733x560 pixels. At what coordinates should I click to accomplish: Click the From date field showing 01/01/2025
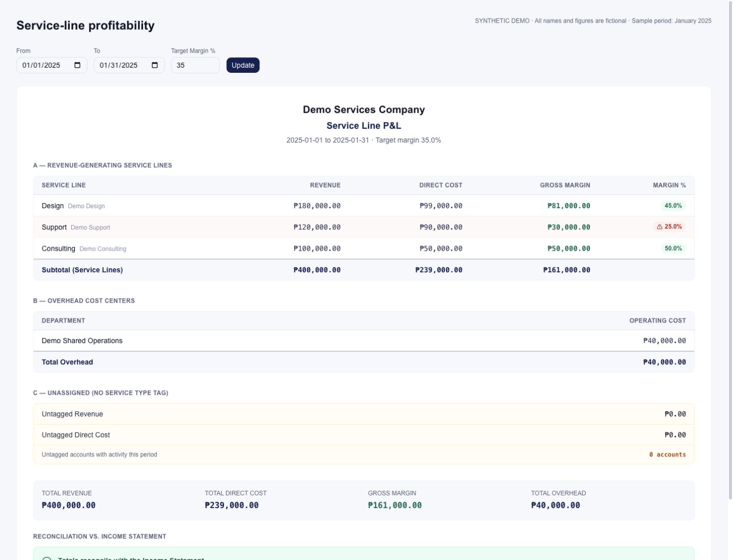tap(52, 65)
